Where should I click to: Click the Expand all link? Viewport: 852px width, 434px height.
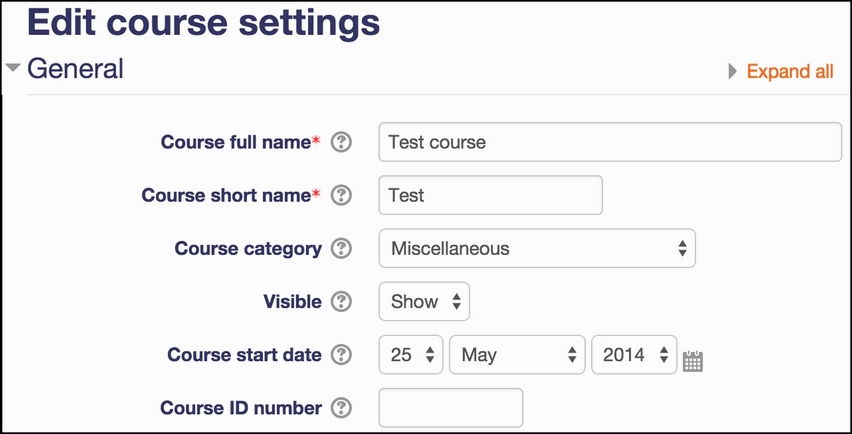pos(790,71)
